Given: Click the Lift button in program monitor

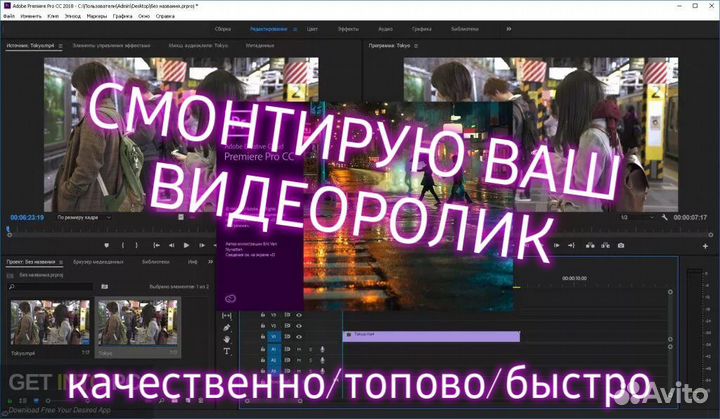Looking at the screenshot, I should (x=590, y=245).
